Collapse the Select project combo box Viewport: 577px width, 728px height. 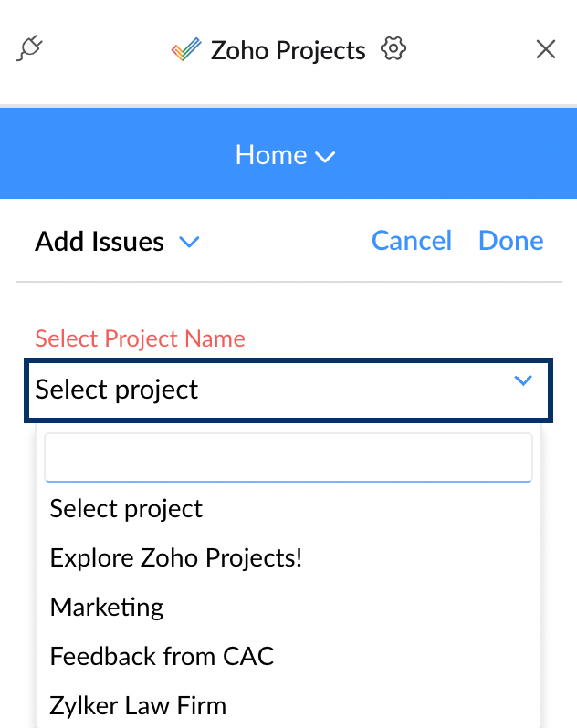click(288, 390)
